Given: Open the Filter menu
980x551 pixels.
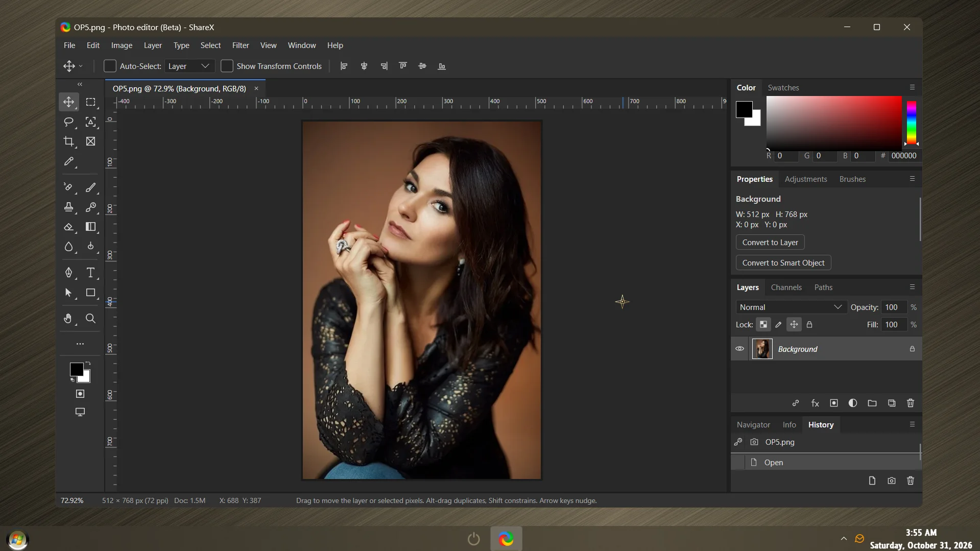Looking at the screenshot, I should pyautogui.click(x=241, y=45).
